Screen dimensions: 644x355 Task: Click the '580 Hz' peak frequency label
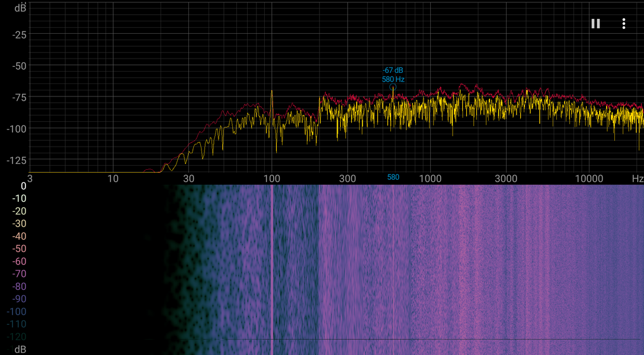pyautogui.click(x=393, y=79)
